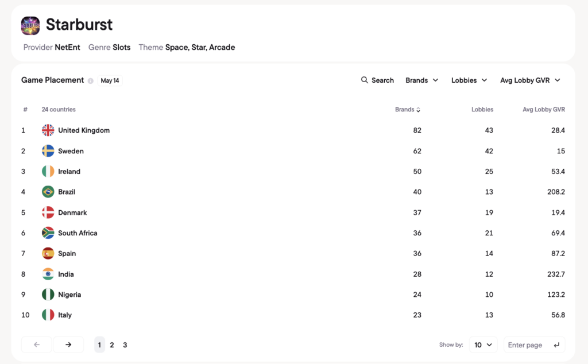
Task: Select the South Africa country name
Action: [x=78, y=233]
